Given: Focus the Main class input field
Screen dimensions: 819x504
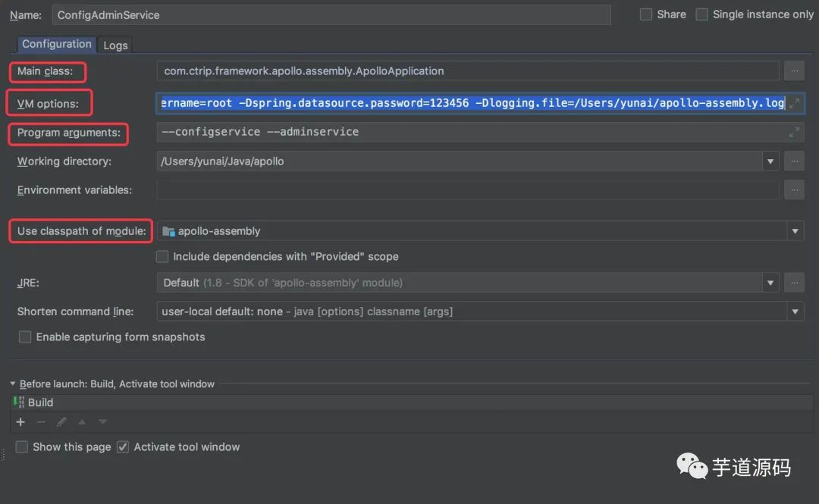Looking at the screenshot, I should pyautogui.click(x=467, y=70).
